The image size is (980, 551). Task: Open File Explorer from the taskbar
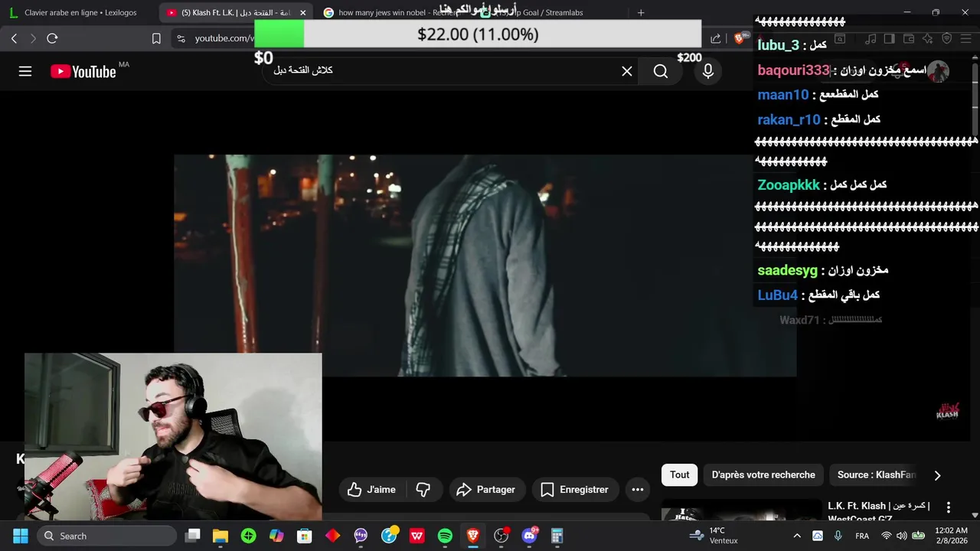coord(220,536)
